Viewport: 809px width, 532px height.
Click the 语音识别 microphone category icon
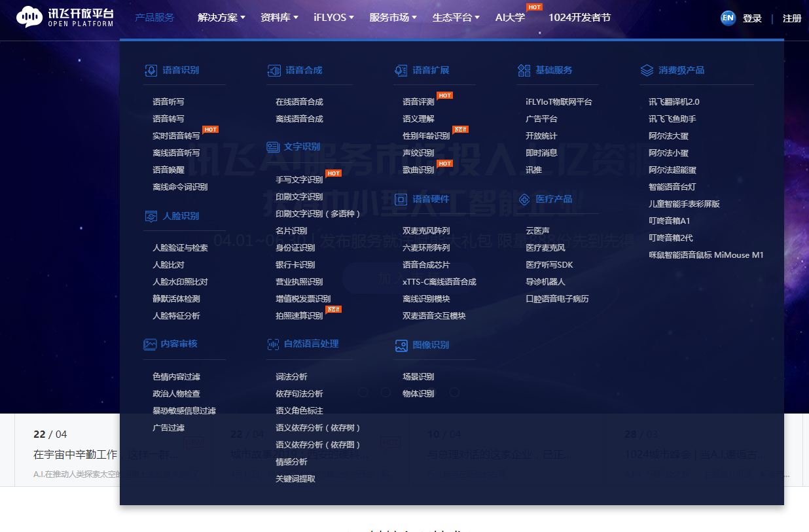[x=151, y=71]
